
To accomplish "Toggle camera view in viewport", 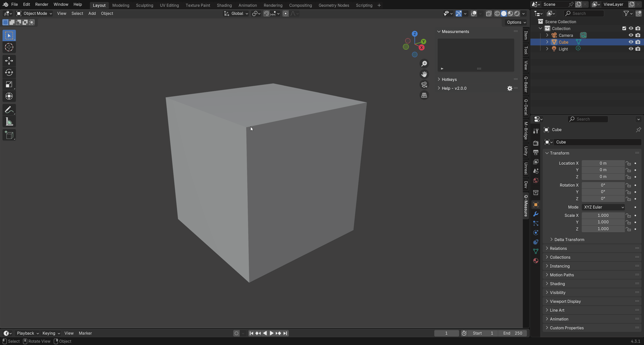I will 424,85.
